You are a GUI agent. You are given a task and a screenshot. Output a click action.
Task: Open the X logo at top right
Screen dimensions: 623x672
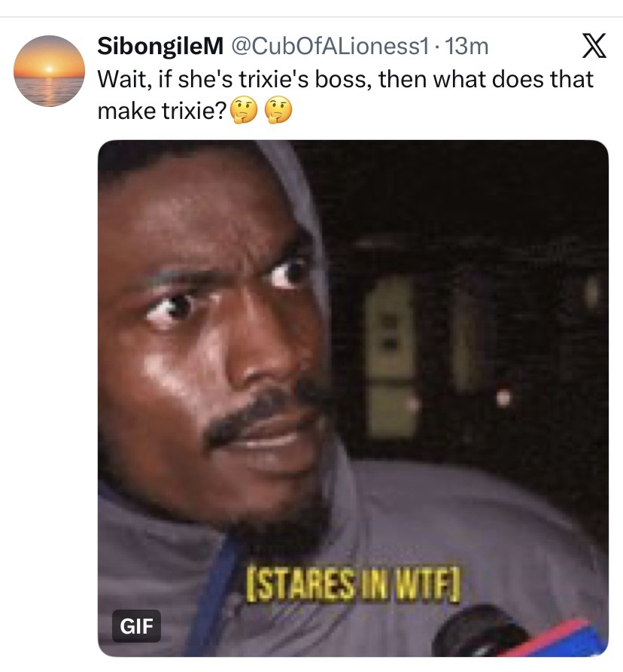594,45
